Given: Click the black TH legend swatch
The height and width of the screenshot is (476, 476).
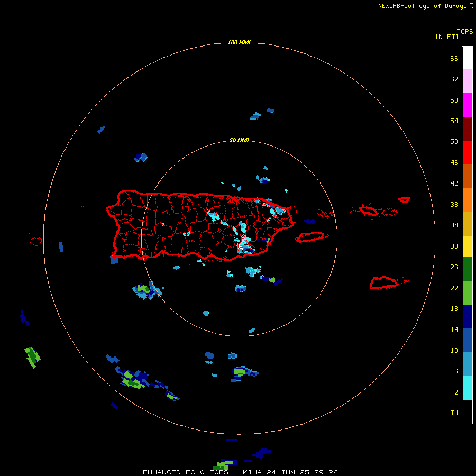Looking at the screenshot, I should click(x=467, y=411).
